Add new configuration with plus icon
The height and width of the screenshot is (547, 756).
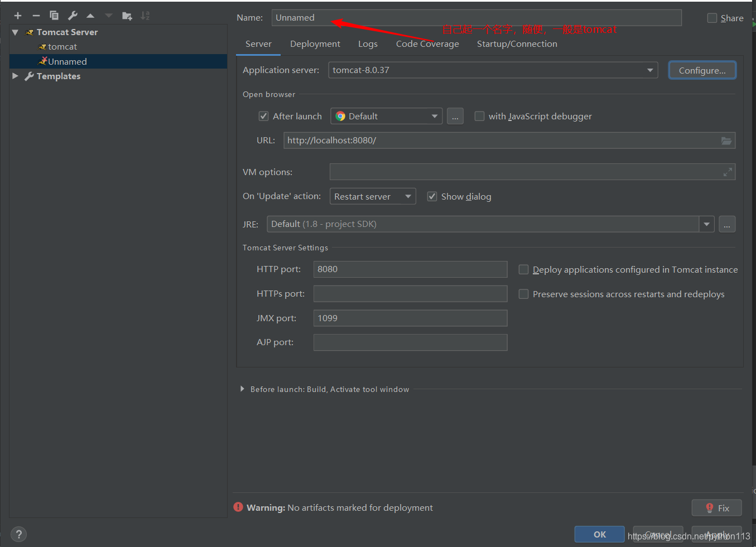(18, 16)
